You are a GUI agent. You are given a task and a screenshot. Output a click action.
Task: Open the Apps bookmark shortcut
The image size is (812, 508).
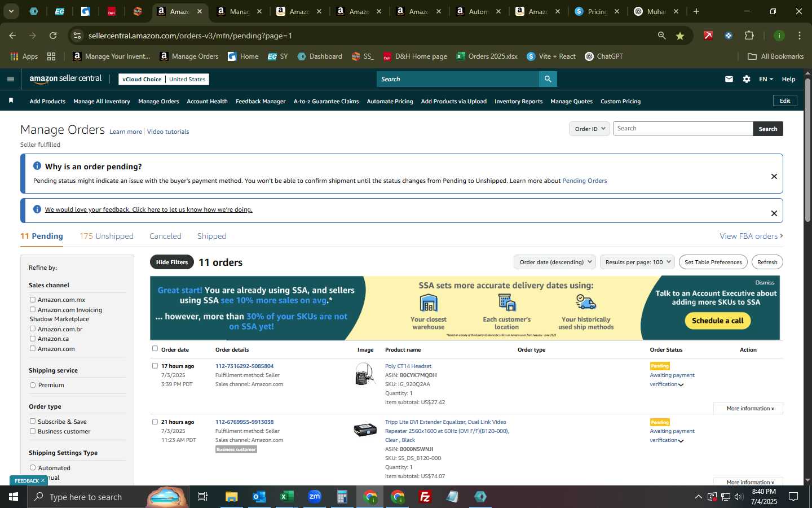(24, 56)
